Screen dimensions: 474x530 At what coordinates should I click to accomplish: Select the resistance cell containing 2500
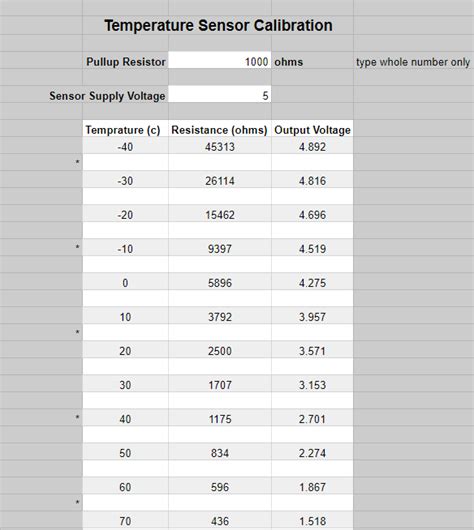[219, 350]
